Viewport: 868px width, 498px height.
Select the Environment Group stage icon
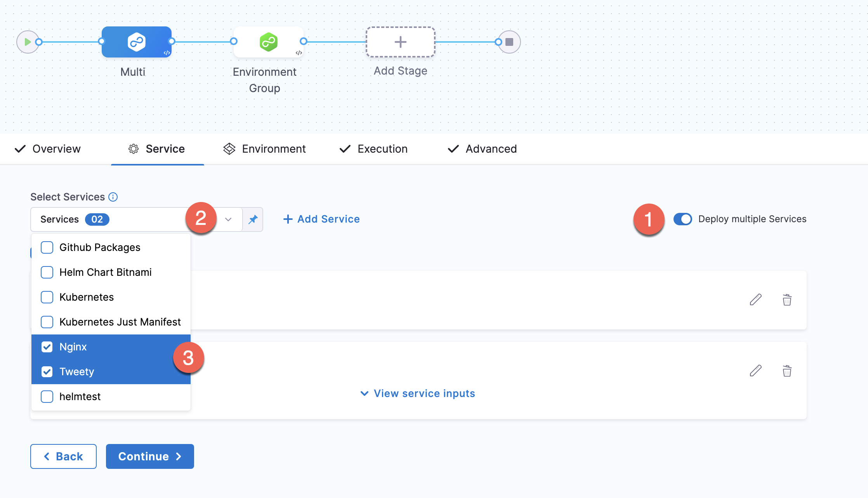268,42
